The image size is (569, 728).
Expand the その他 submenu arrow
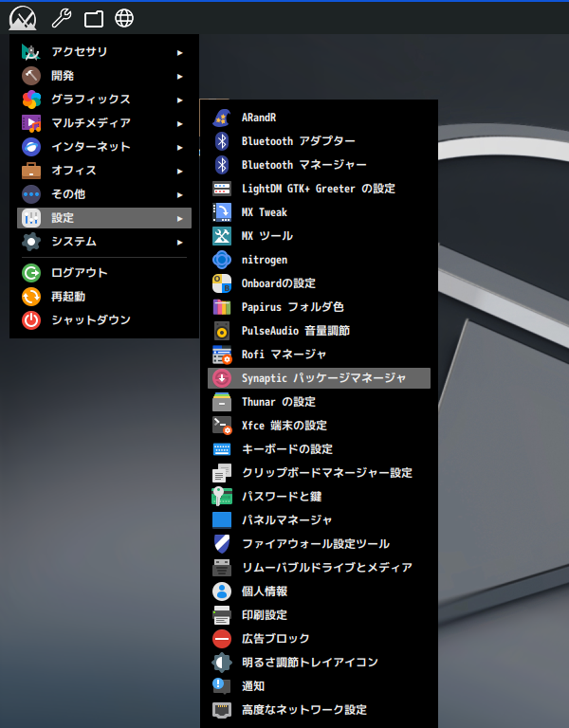[180, 194]
